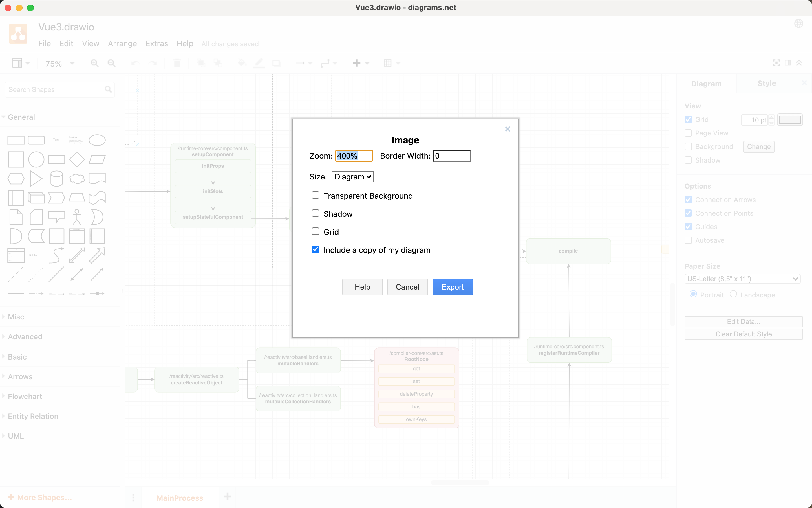
Task: Open the 75% zoom level dropdown
Action: tap(60, 63)
